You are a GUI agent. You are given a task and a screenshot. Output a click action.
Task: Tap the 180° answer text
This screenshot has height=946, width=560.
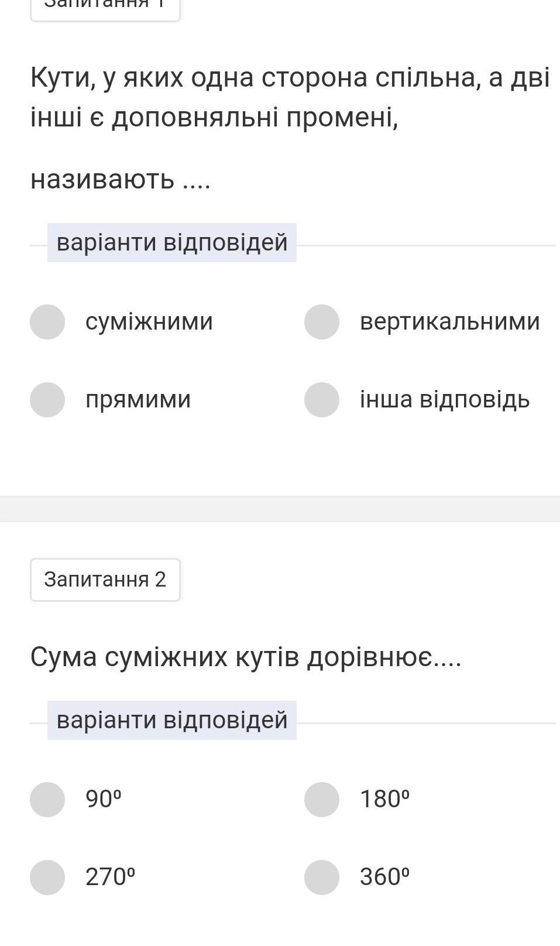(x=384, y=800)
